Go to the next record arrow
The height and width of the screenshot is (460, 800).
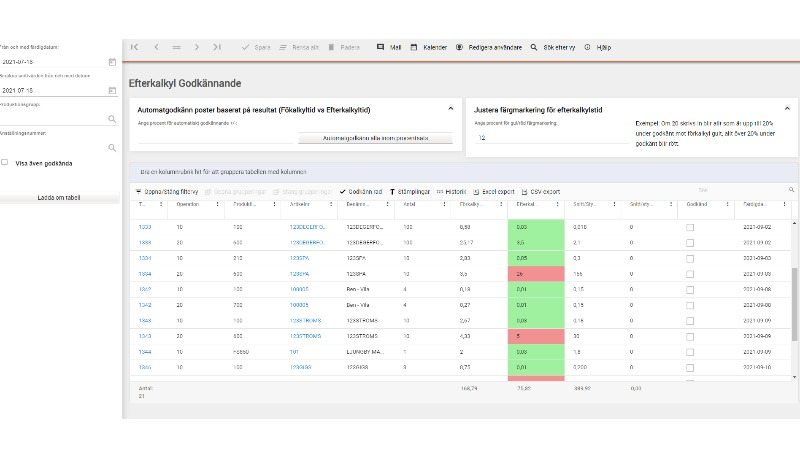pos(196,47)
